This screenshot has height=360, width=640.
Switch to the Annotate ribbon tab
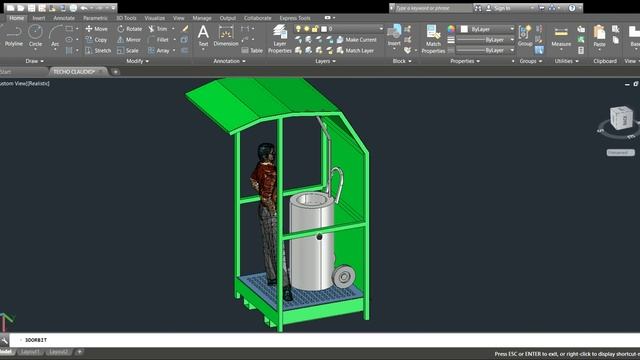click(64, 18)
